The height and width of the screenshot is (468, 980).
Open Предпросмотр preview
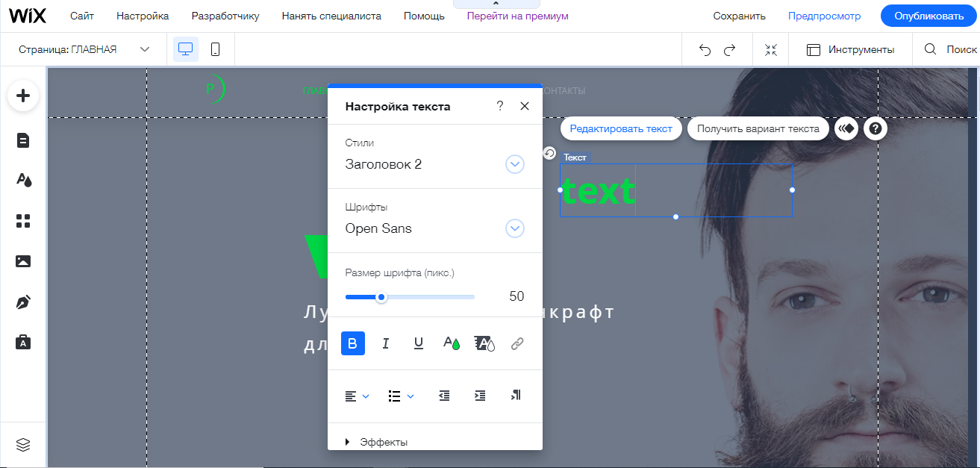coord(824,16)
